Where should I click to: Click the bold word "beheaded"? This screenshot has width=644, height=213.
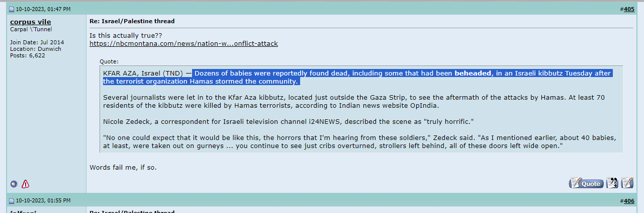473,73
